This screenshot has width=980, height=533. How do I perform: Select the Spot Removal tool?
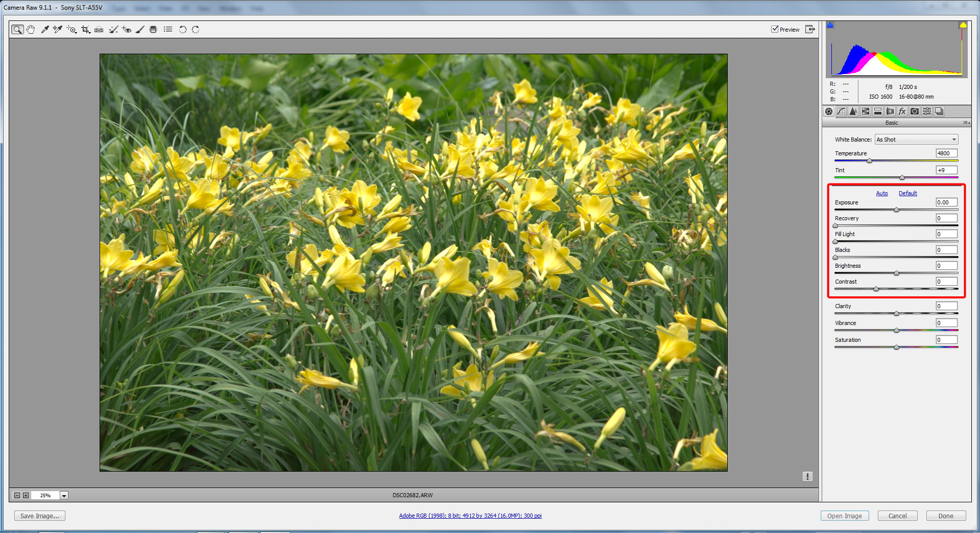click(113, 30)
